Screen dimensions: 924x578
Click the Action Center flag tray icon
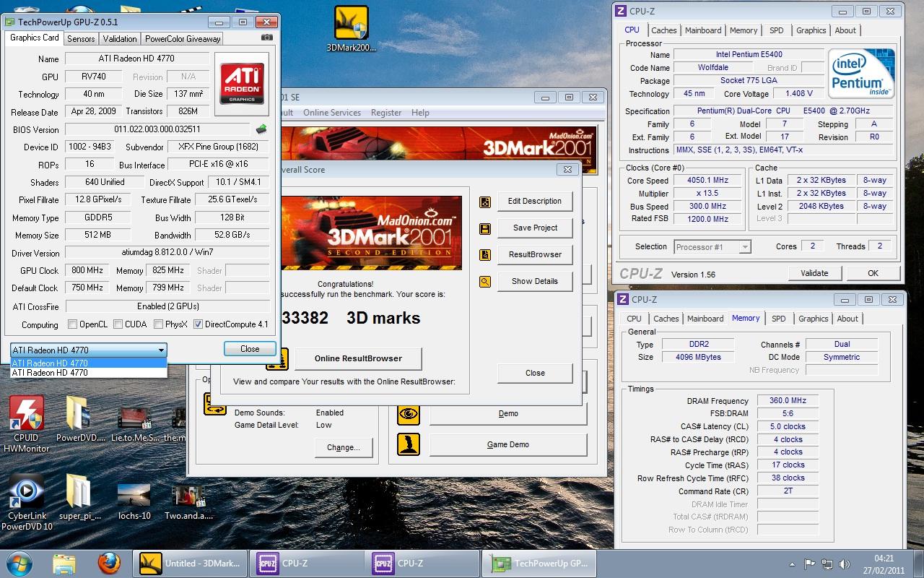coord(810,564)
